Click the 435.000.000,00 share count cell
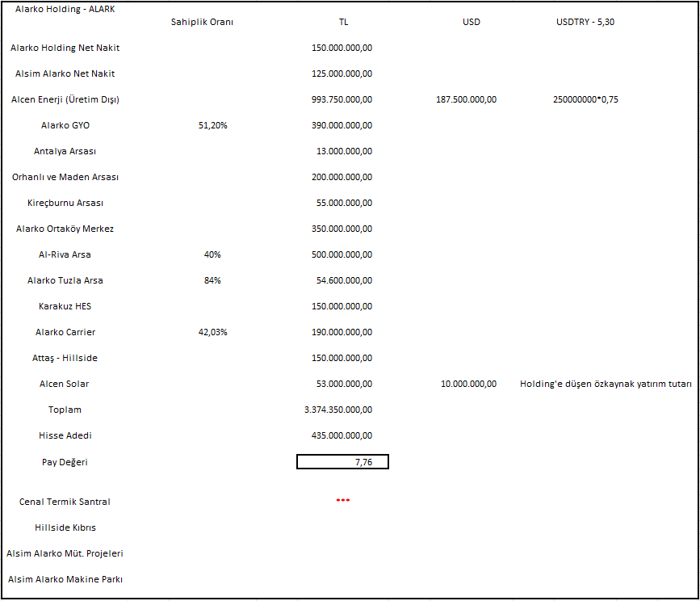The height and width of the screenshot is (601, 700). [x=342, y=436]
